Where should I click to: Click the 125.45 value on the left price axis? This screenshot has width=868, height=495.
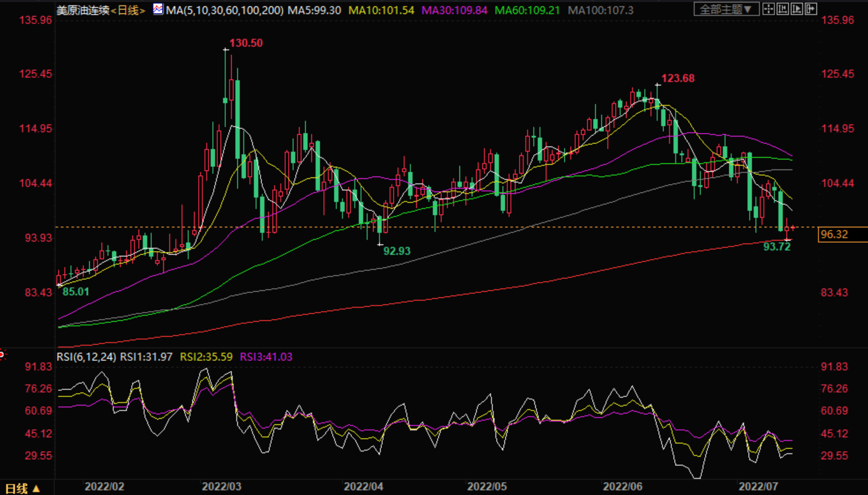[x=36, y=74]
